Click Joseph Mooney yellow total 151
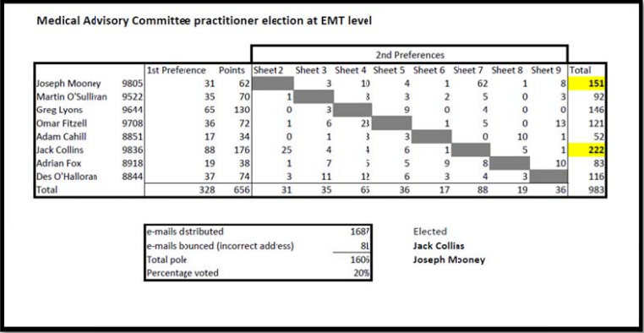Viewport: 644px width, 333px height. click(x=587, y=84)
